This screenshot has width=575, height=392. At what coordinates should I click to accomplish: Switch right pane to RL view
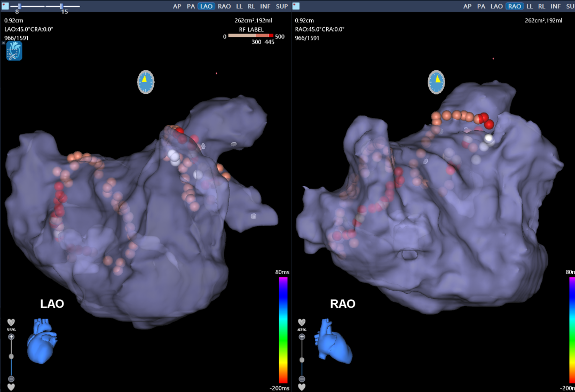click(x=541, y=6)
